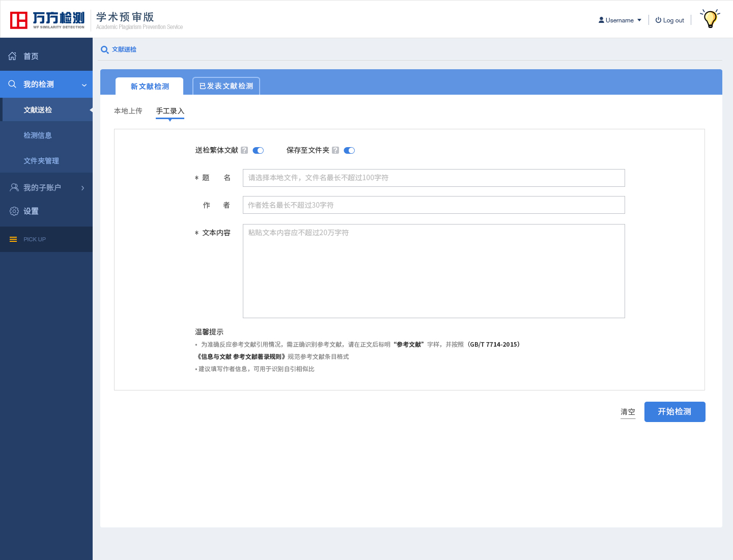This screenshot has width=733, height=560.
Task: Click the 《信息与文献 参考文献著录规则》 text
Action: point(241,357)
